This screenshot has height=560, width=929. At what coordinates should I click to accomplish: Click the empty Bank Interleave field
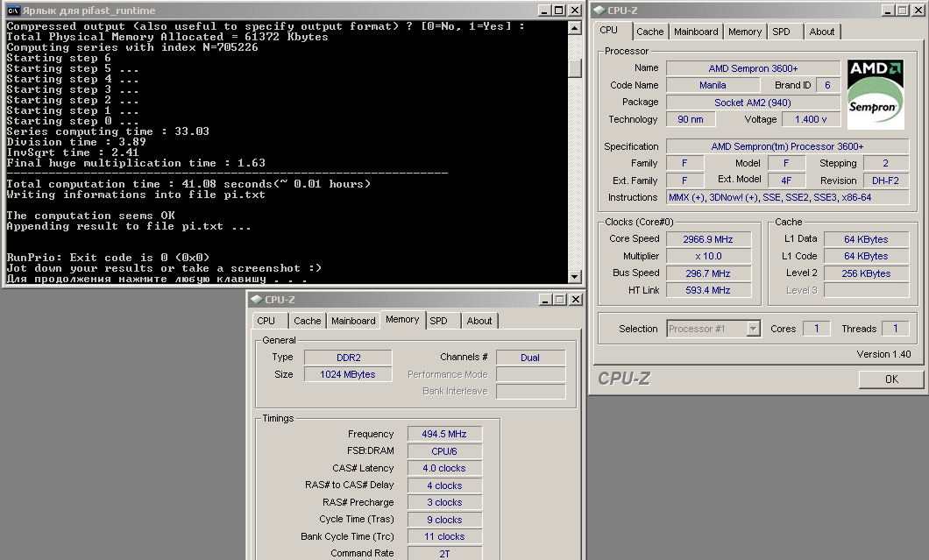click(x=530, y=392)
